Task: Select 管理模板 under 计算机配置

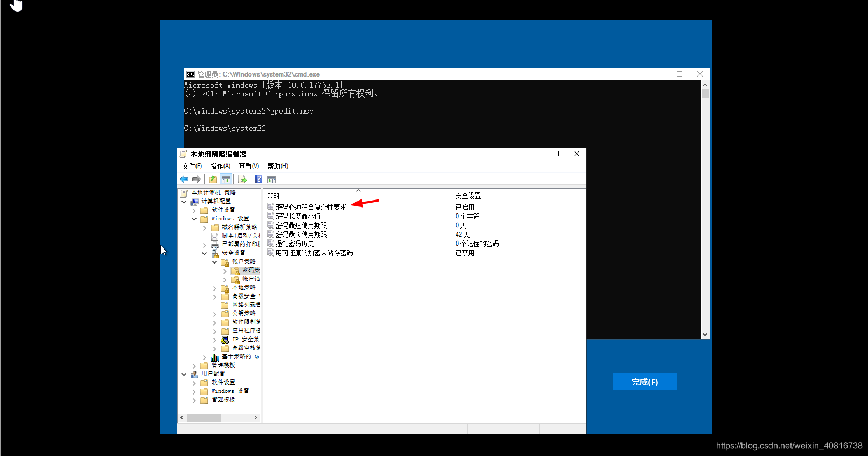Action: click(223, 365)
